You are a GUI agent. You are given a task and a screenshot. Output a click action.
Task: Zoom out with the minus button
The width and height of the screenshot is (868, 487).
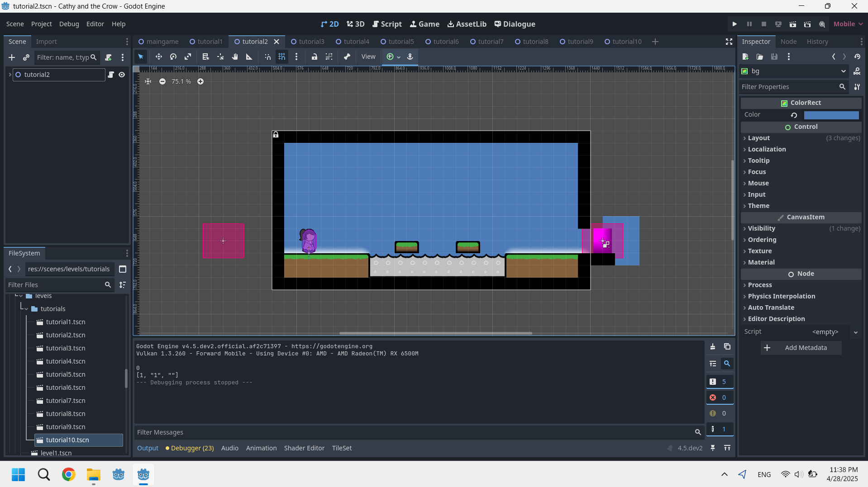coord(162,81)
